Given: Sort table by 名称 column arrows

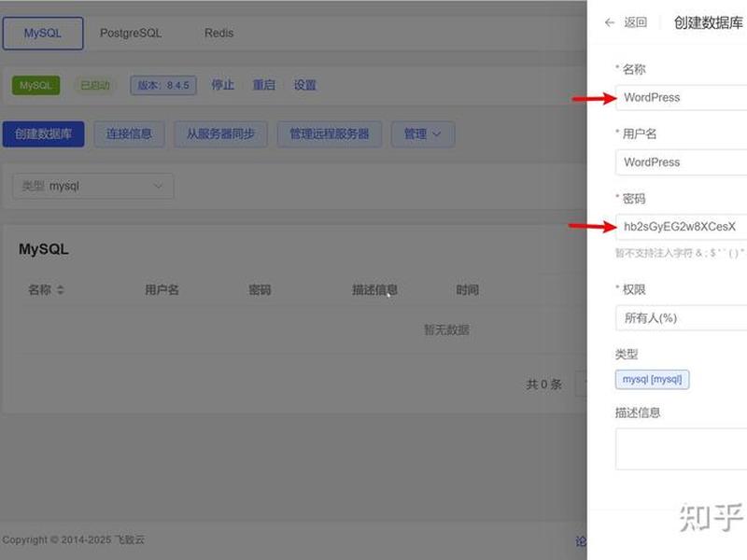Looking at the screenshot, I should [x=60, y=289].
